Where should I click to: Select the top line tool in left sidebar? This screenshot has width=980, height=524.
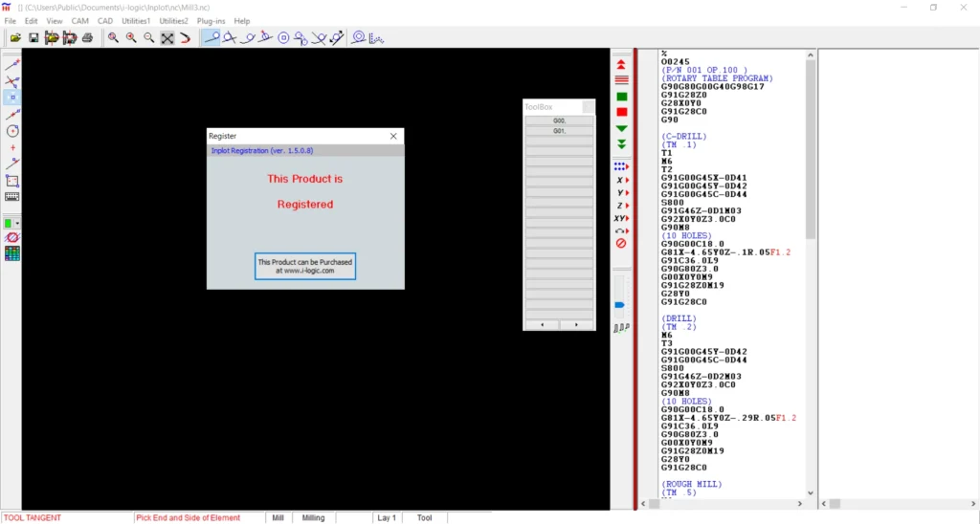click(11, 65)
